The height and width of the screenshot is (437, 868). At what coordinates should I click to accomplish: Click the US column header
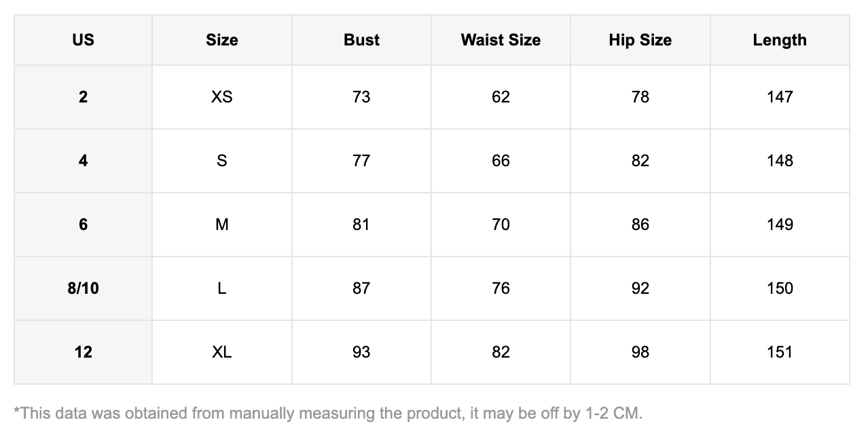coord(83,40)
